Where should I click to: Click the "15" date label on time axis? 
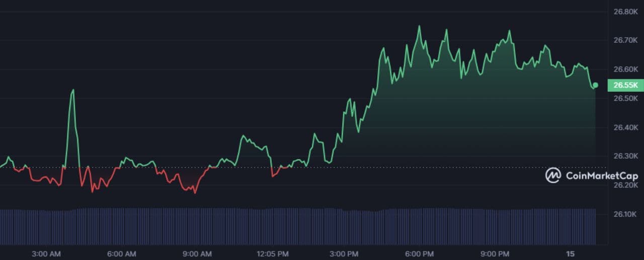570,254
